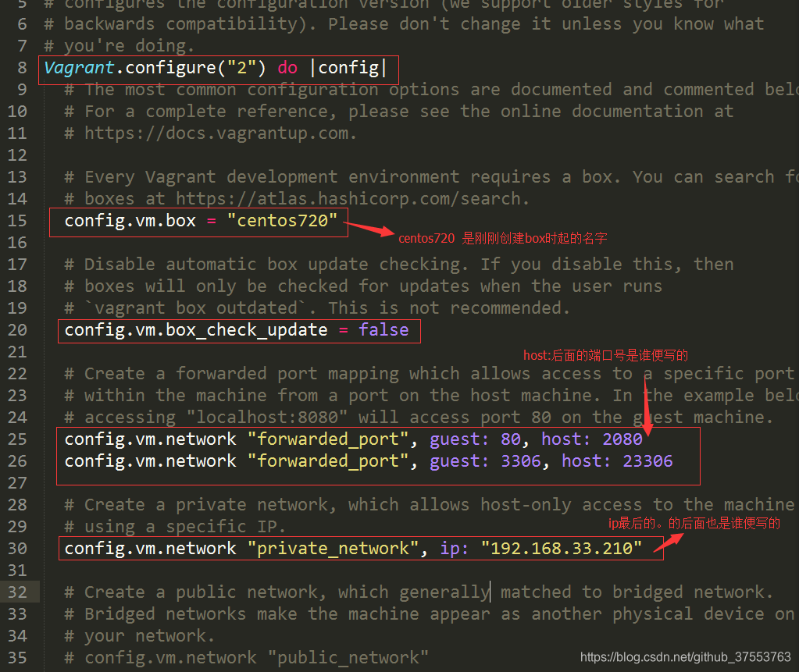Place cursor on `vagrant box outdated` comment
This screenshot has height=672, width=799.
pos(196,308)
